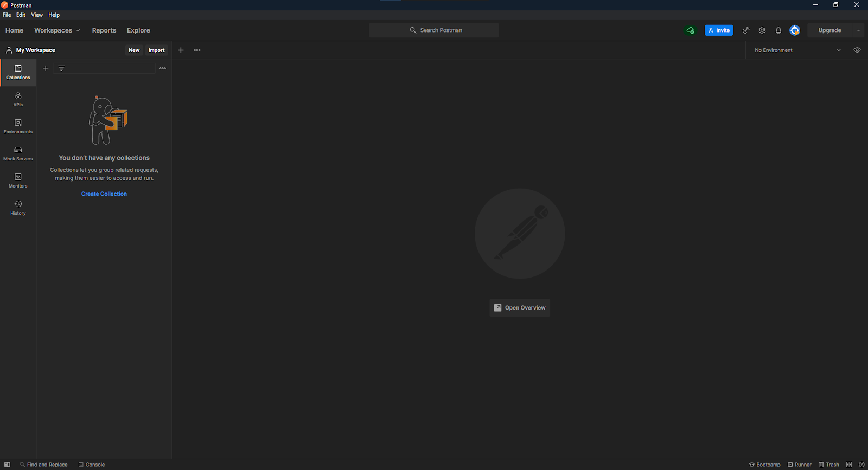Click the Search Postman field
The image size is (868, 470).
(434, 30)
